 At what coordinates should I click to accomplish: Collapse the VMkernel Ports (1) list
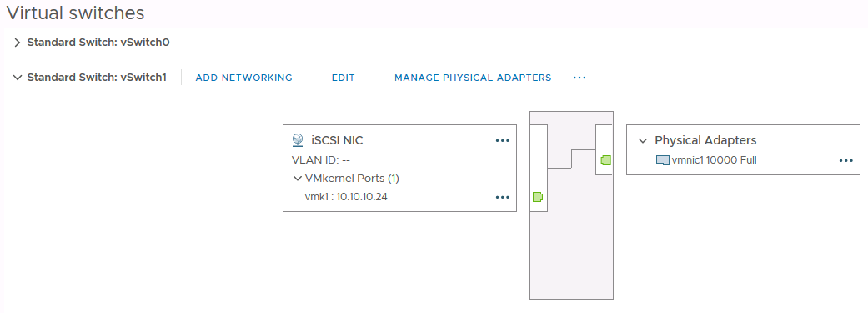click(x=298, y=179)
